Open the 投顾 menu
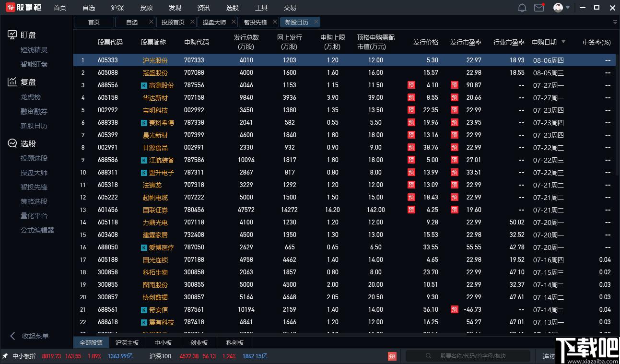620x364 pixels. point(146,8)
